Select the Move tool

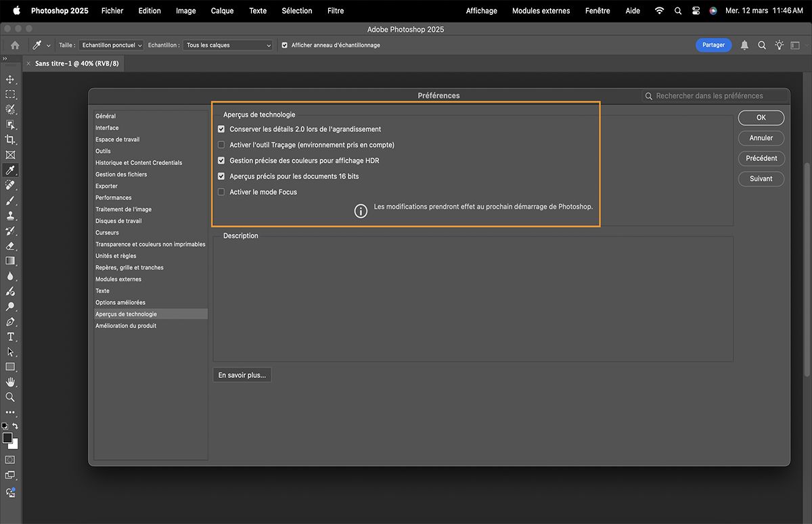[10, 79]
